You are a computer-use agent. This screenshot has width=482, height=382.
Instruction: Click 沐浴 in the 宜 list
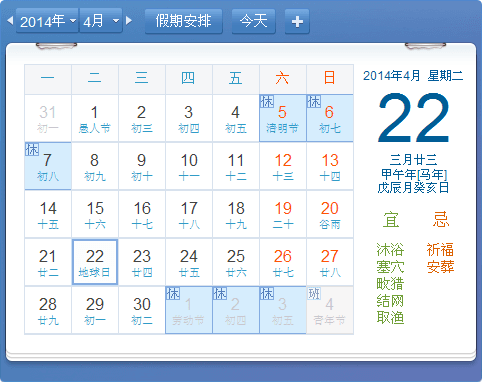pyautogui.click(x=390, y=249)
